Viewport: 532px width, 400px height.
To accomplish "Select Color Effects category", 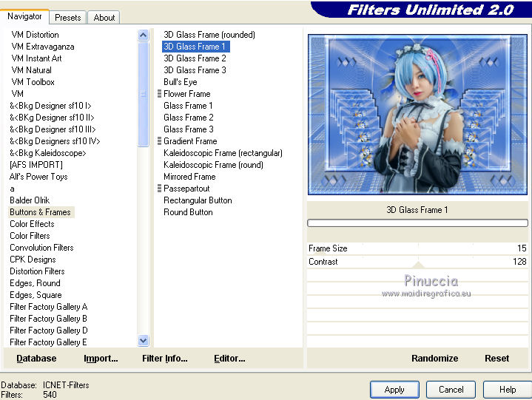I will point(32,224).
